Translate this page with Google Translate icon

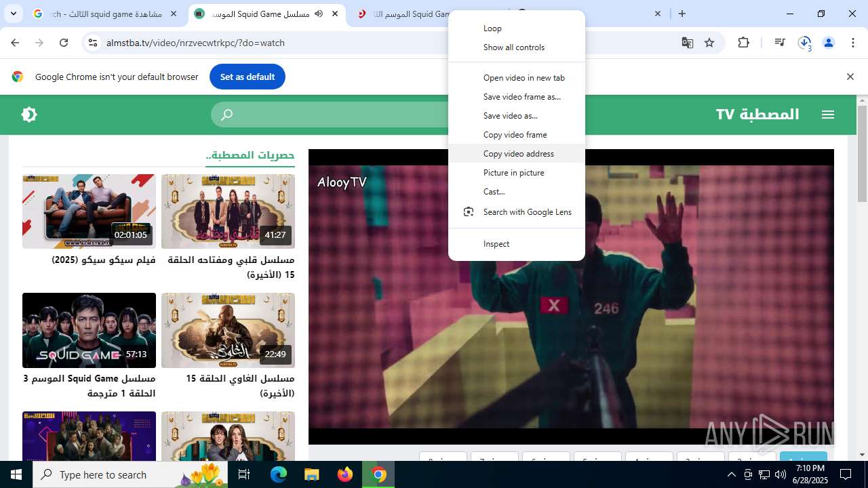pyautogui.click(x=688, y=43)
